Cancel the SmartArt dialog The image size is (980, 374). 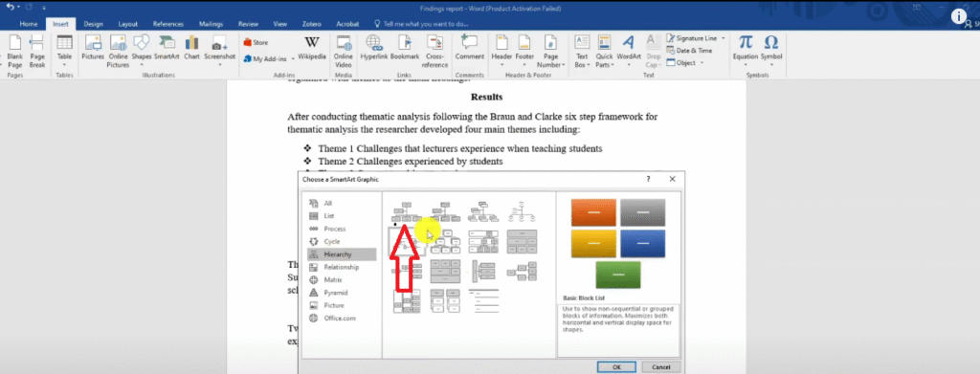coord(660,367)
